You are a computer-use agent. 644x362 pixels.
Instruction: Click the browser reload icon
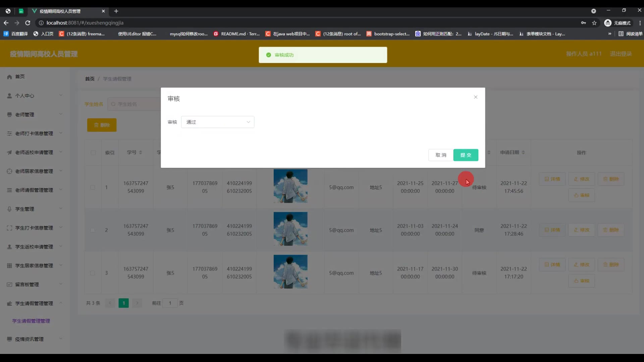tap(28, 23)
